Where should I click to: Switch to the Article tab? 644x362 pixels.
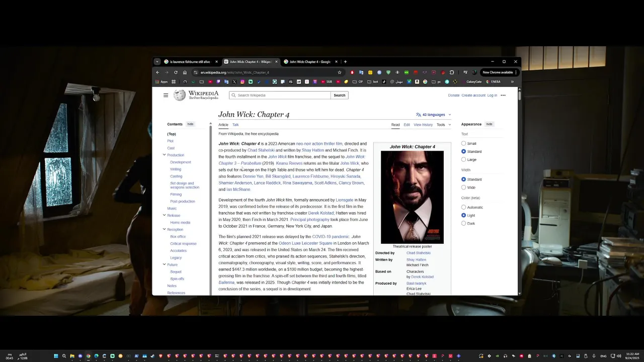click(x=223, y=125)
